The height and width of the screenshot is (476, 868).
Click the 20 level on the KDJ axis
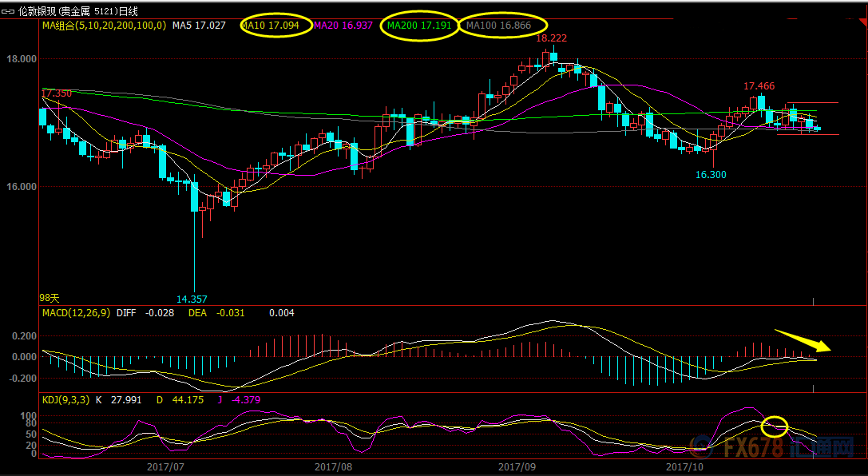click(x=31, y=446)
